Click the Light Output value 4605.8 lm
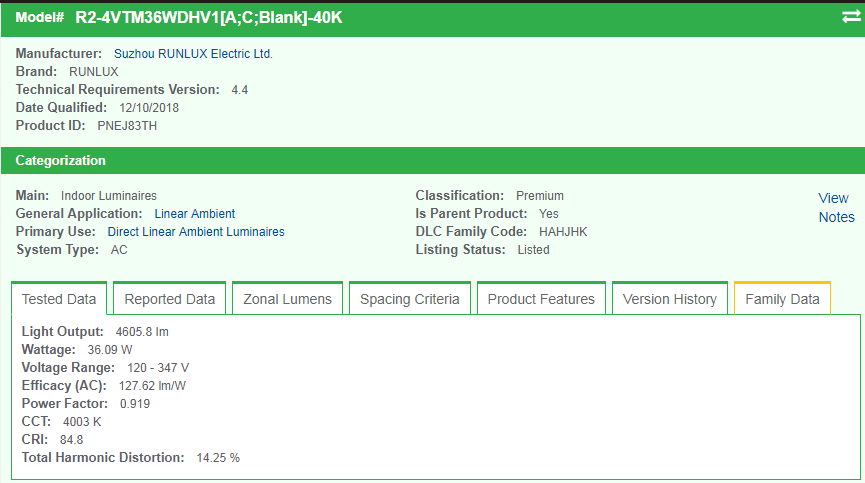865x483 pixels. [x=140, y=332]
